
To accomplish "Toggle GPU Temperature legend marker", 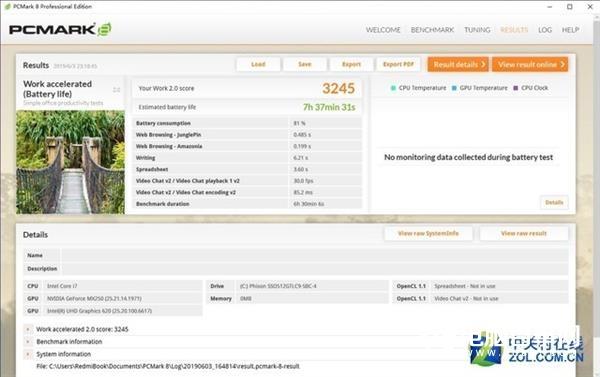I will tap(454, 88).
